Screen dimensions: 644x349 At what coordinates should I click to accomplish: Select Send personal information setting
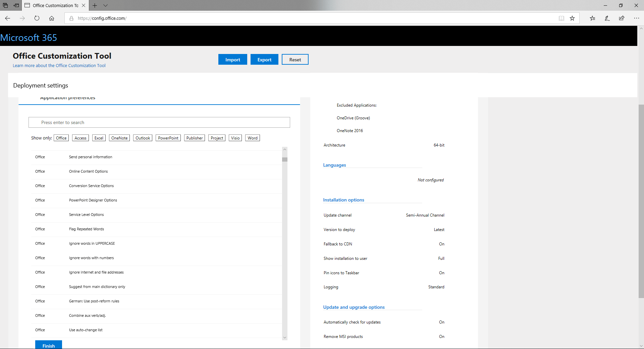[x=157, y=157]
